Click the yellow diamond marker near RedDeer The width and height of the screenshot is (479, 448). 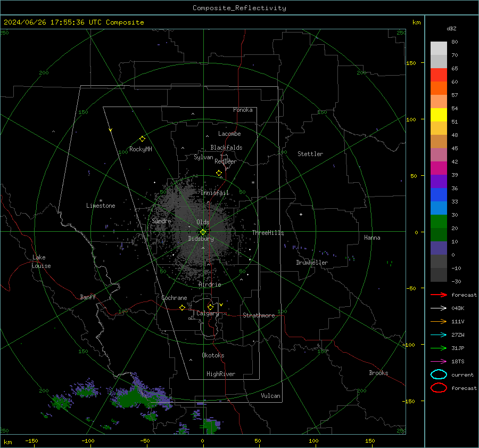point(219,173)
